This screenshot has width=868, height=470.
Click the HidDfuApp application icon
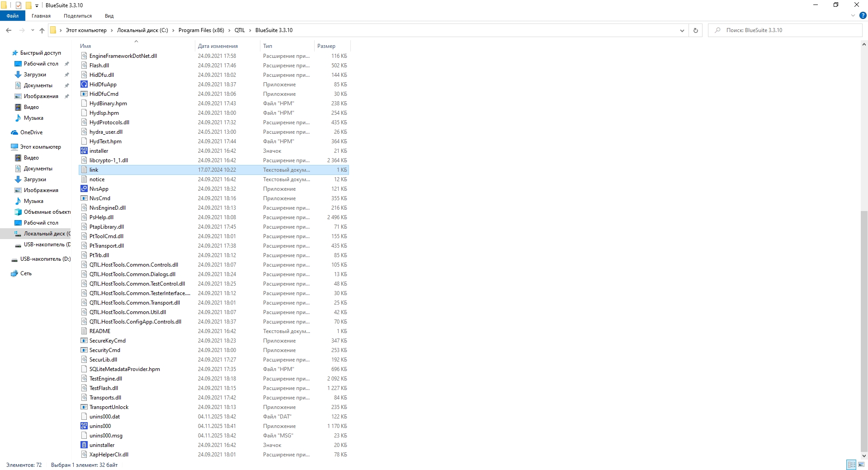point(84,85)
